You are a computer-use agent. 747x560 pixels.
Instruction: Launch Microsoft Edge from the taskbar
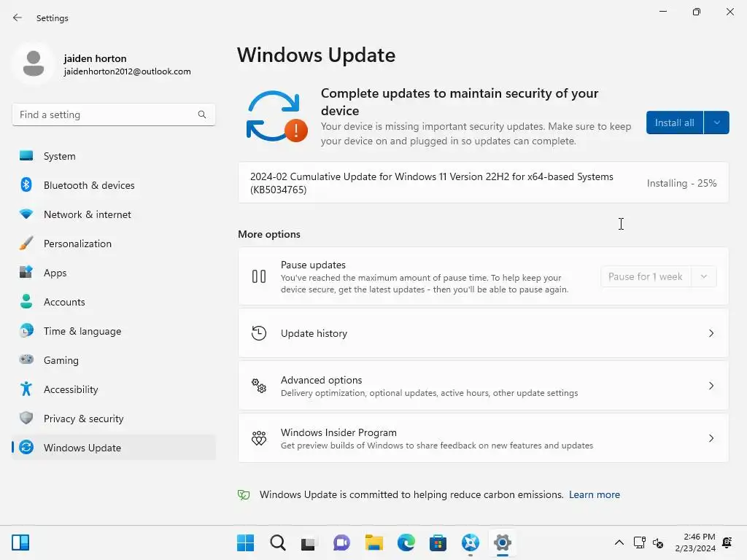pyautogui.click(x=406, y=542)
